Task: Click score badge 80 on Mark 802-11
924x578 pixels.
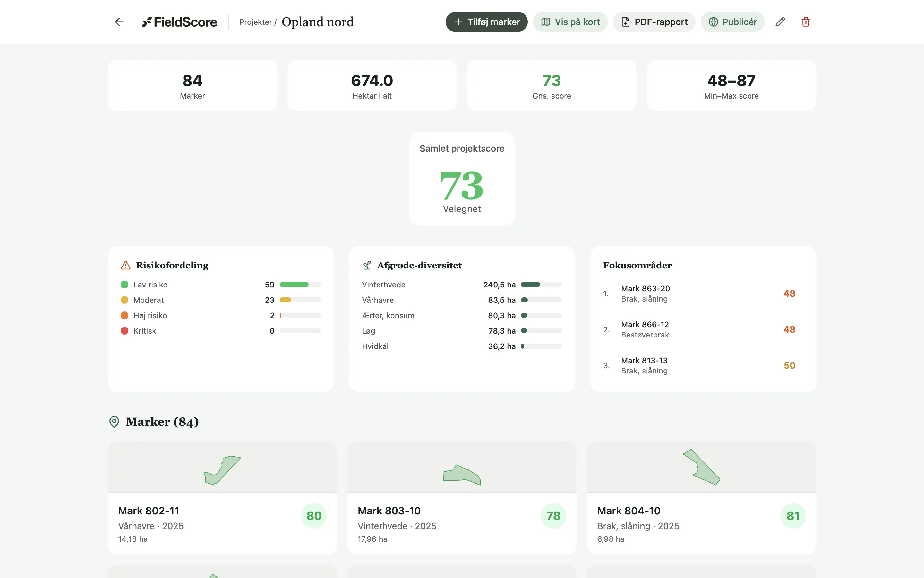Action: tap(314, 516)
